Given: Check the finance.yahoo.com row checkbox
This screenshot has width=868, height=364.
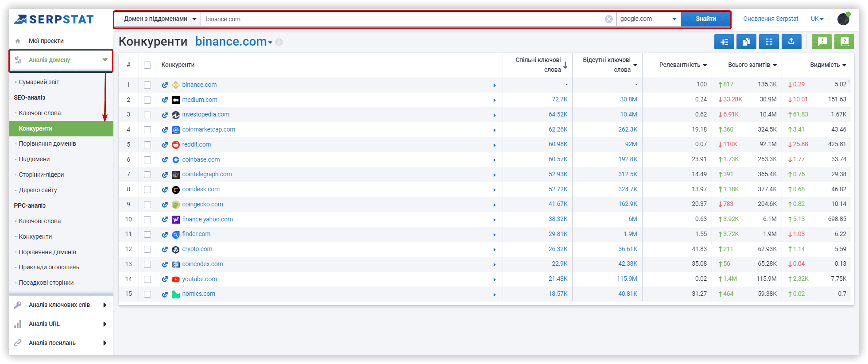Looking at the screenshot, I should [x=147, y=220].
